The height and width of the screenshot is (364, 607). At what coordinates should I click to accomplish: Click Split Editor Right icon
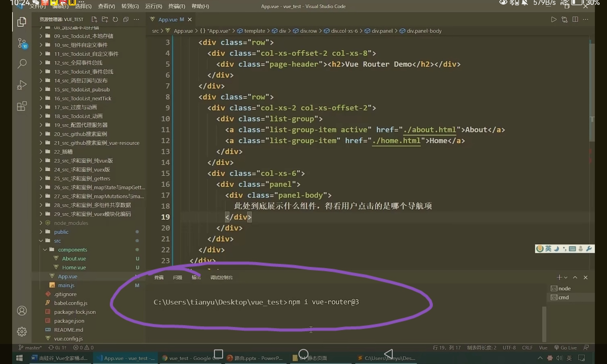(575, 19)
